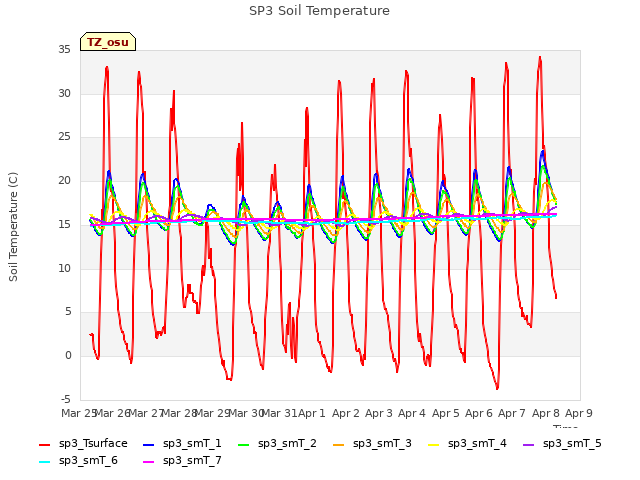Toggle sp3_smT_1 legend entry
This screenshot has height=480, width=640.
tap(182, 444)
